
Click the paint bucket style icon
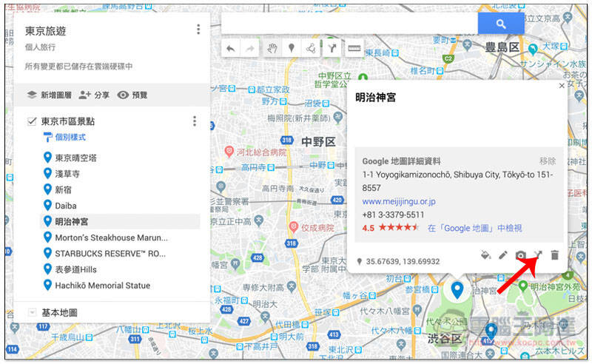(485, 255)
